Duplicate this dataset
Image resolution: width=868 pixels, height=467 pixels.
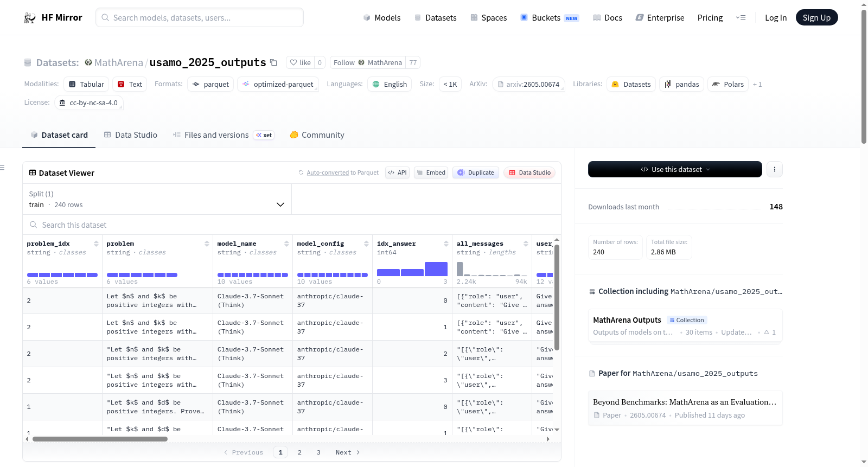475,172
